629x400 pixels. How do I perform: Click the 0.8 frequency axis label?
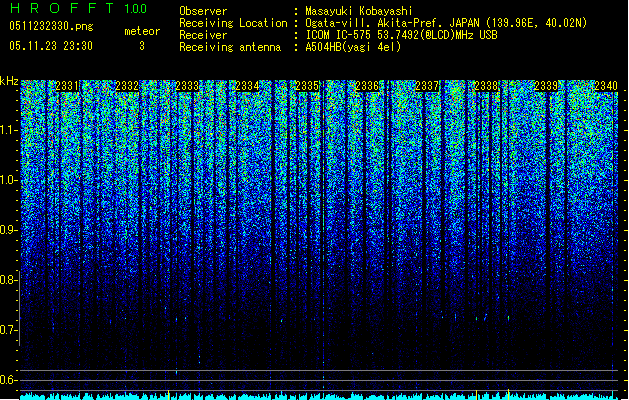[9, 280]
